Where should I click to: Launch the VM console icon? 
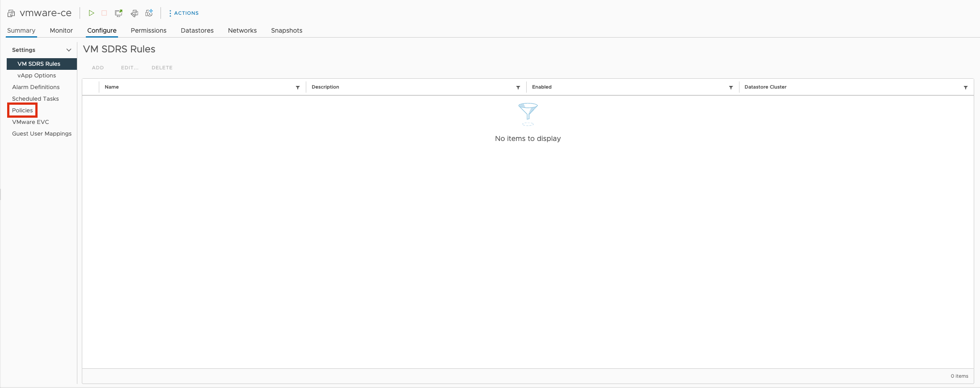pyautogui.click(x=118, y=13)
